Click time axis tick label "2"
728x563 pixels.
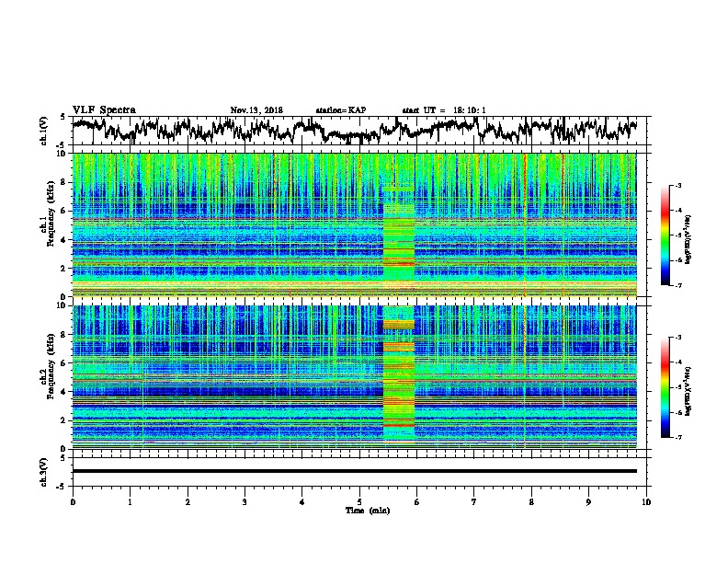[x=188, y=502]
